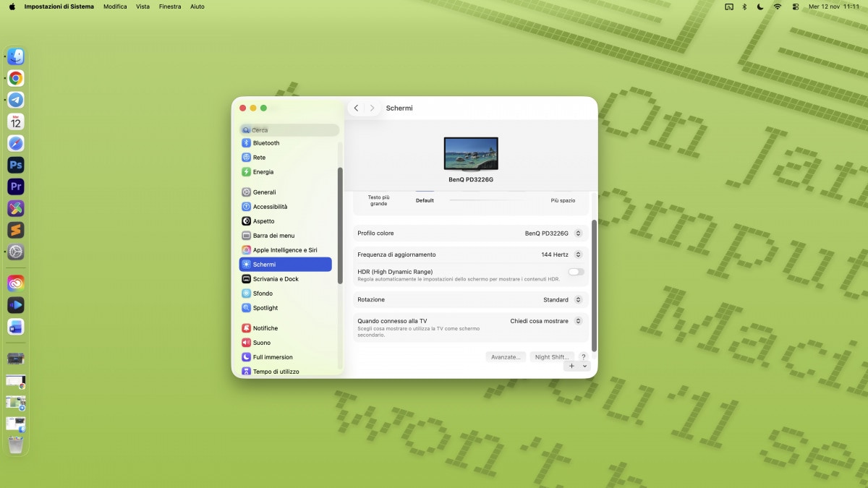Select Rete in the sidebar

pos(259,158)
